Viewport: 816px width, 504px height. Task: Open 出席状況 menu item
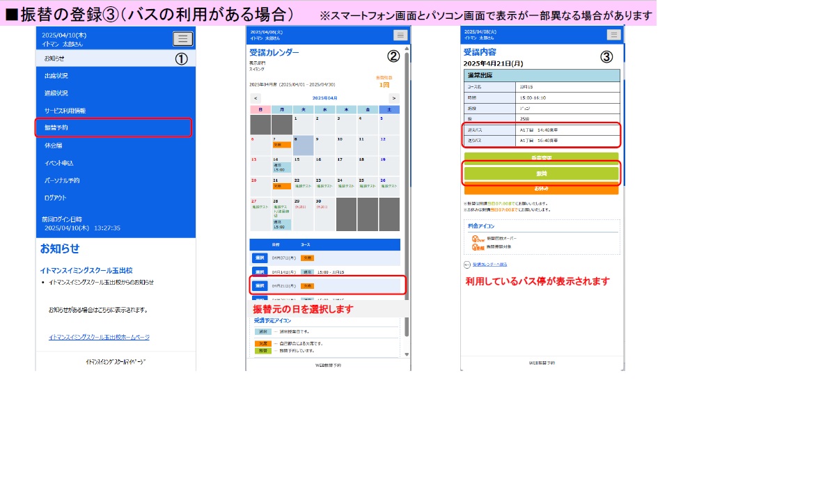[x=56, y=76]
